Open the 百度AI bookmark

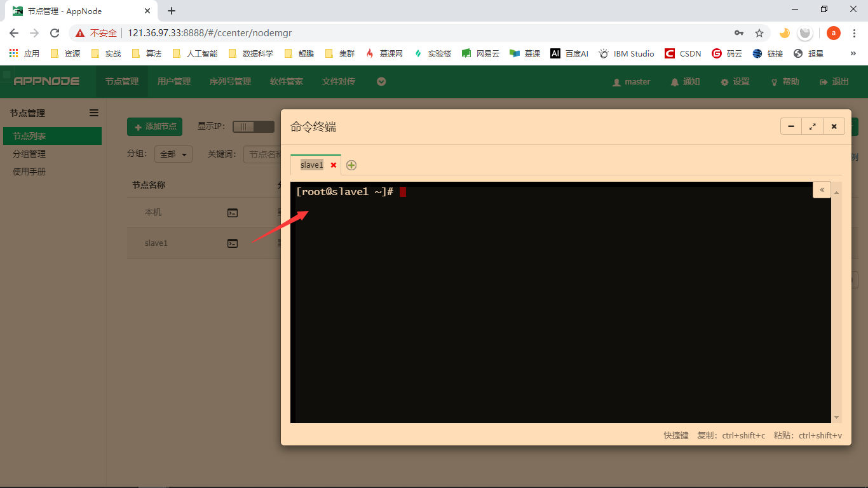point(570,53)
